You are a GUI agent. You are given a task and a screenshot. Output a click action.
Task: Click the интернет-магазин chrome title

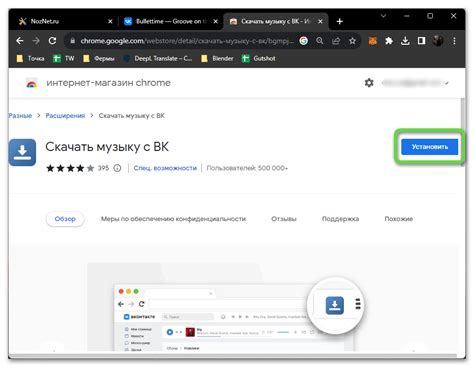click(x=108, y=83)
